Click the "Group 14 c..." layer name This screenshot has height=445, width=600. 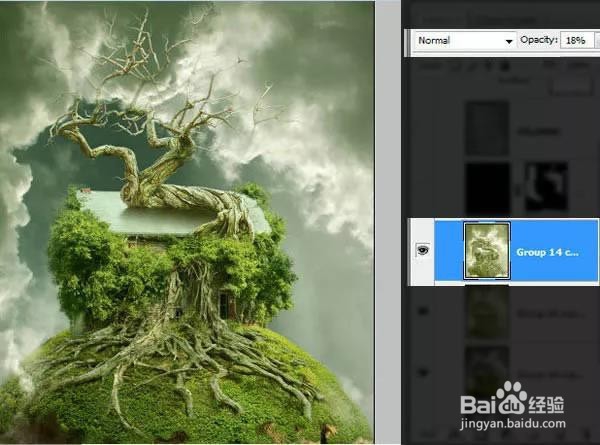(x=547, y=253)
